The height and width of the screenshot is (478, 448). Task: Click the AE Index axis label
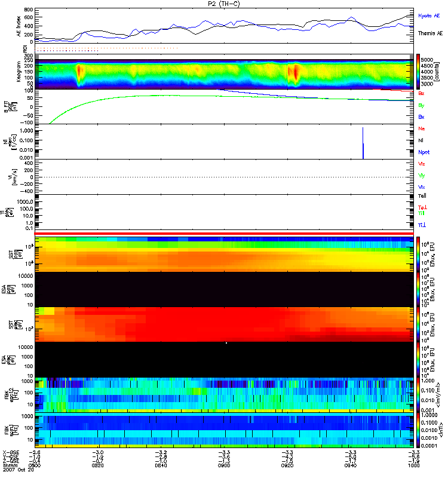click(19, 26)
